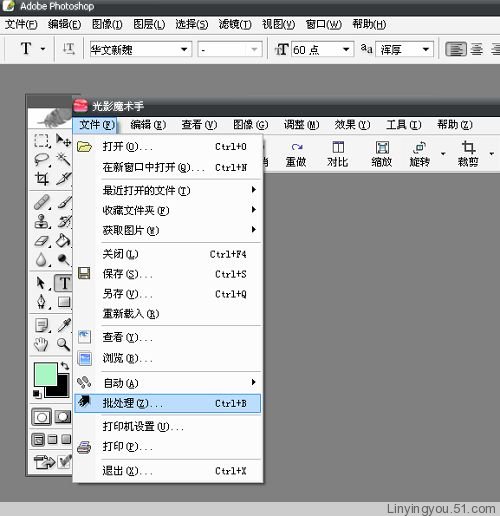Screen dimensions: 500x516
Task: Select the Clone Stamp tool
Action: coord(42,221)
